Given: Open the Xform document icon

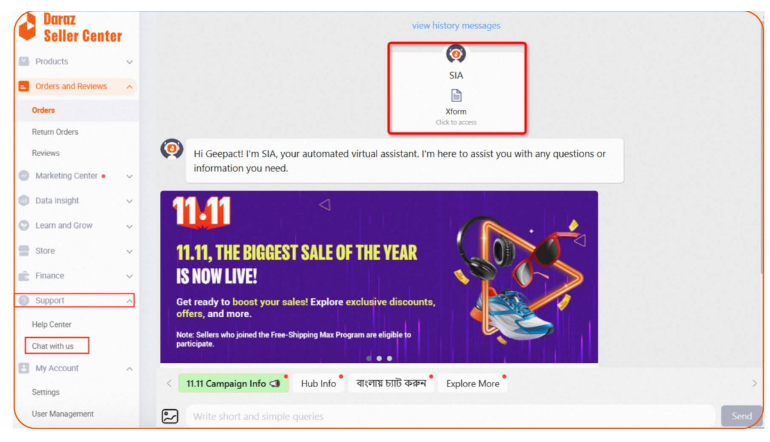Looking at the screenshot, I should point(456,95).
